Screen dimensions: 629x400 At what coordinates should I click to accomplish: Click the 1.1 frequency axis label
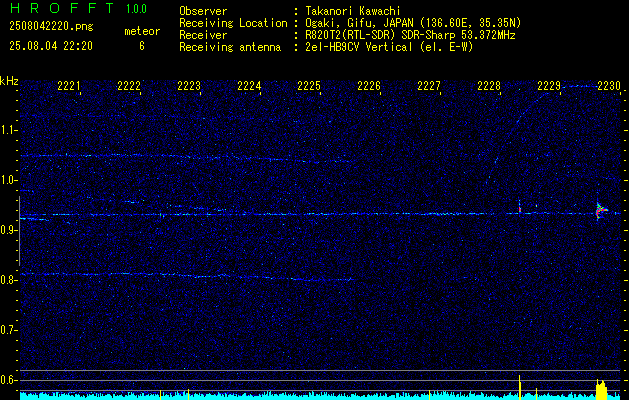[x=8, y=130]
